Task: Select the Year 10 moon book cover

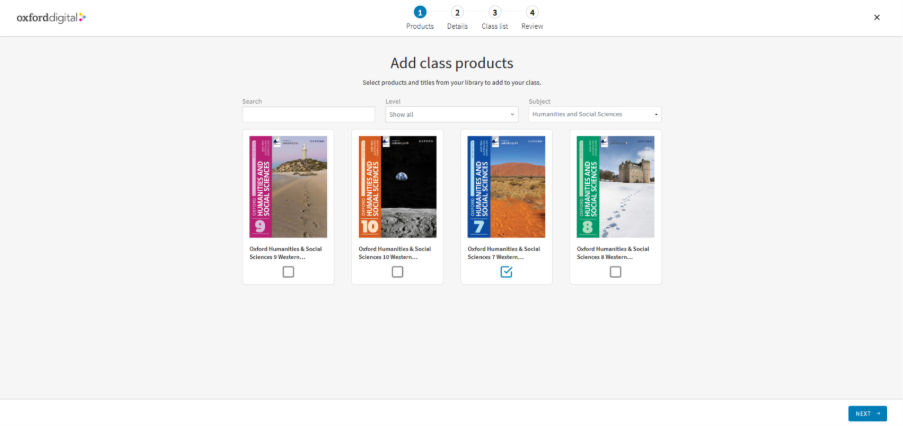Action: [397, 187]
